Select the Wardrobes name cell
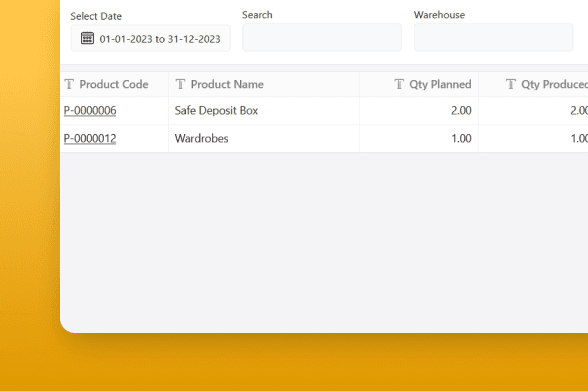The height and width of the screenshot is (392, 588). pyautogui.click(x=264, y=138)
